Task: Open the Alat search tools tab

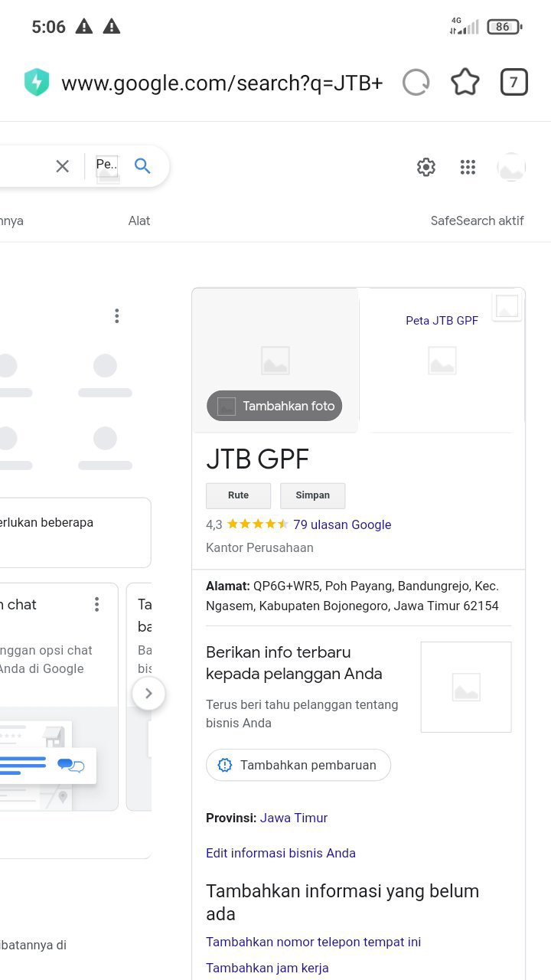Action: click(139, 220)
